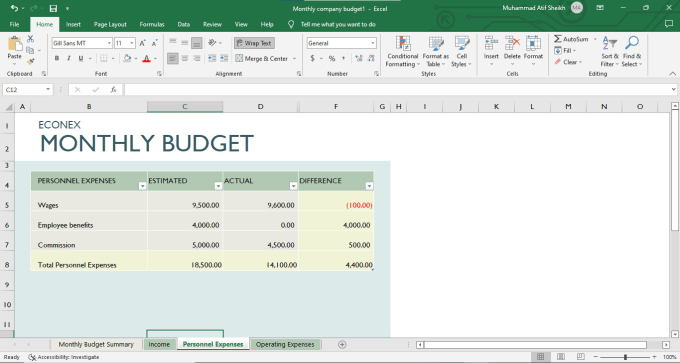The height and width of the screenshot is (363, 680).
Task: Switch to the Insert ribbon tab
Action: click(x=73, y=24)
